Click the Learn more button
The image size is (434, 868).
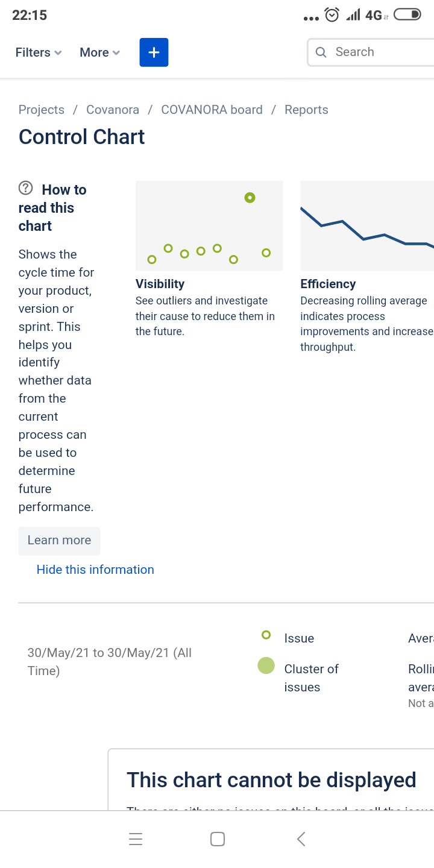[x=59, y=540]
